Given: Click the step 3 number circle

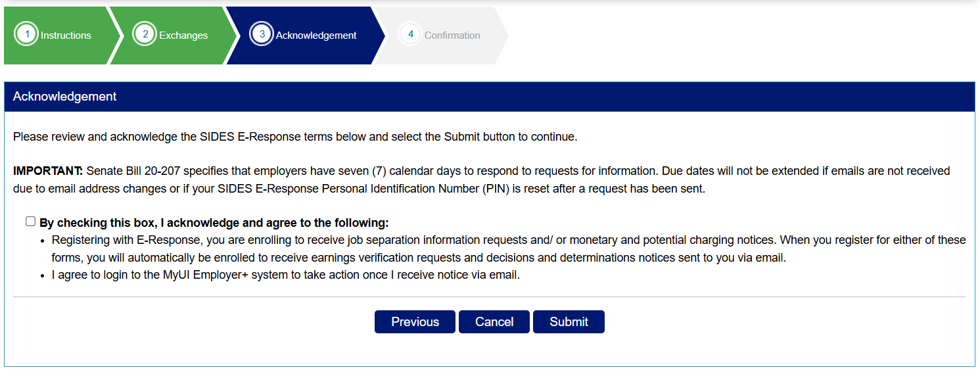Looking at the screenshot, I should (262, 35).
